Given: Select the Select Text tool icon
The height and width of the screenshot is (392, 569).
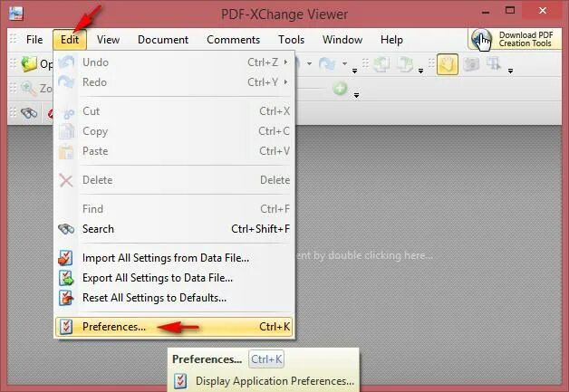Looking at the screenshot, I should pyautogui.click(x=494, y=63).
